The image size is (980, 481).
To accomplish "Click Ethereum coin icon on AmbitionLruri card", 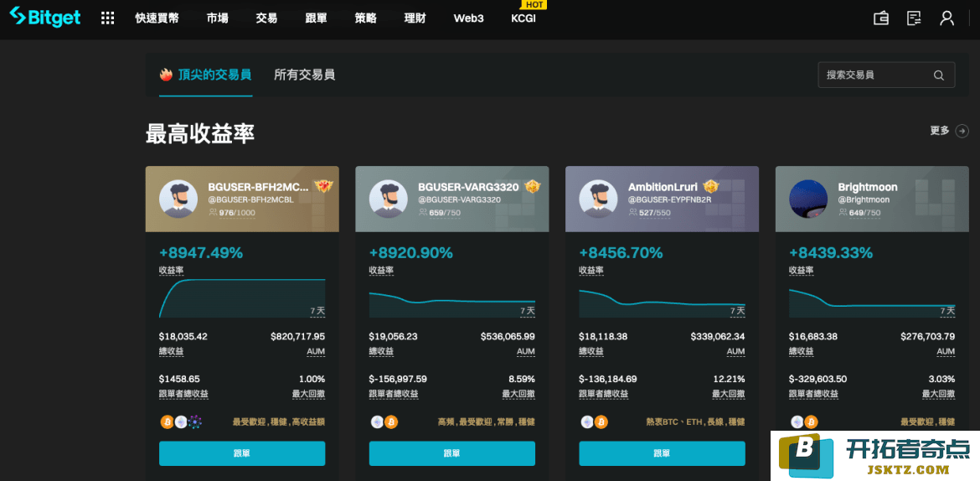I will (x=587, y=422).
